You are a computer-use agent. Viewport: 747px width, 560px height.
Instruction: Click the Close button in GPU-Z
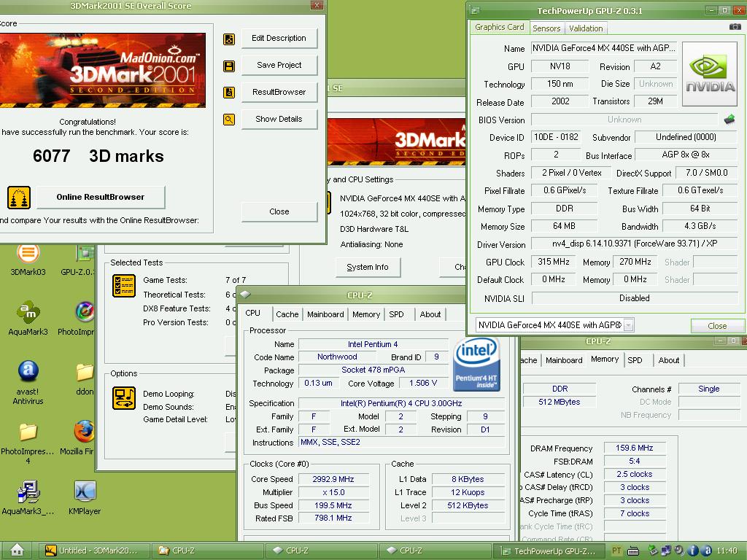click(x=717, y=326)
